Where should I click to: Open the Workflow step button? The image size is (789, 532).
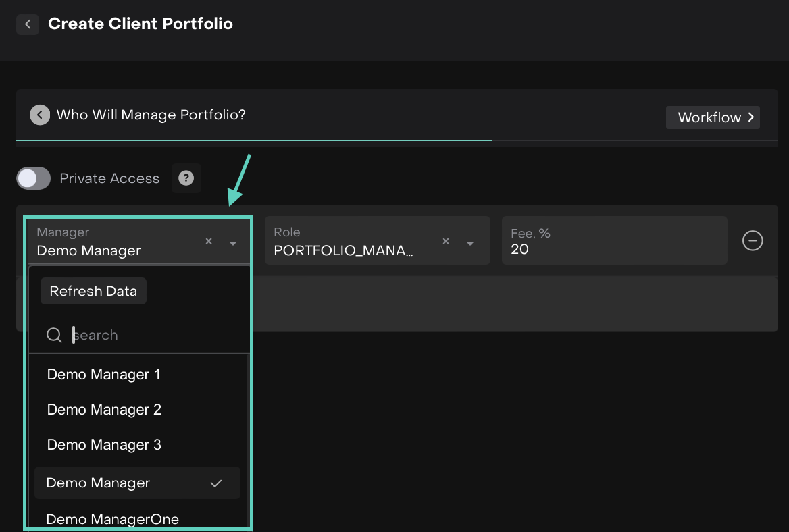[713, 117]
